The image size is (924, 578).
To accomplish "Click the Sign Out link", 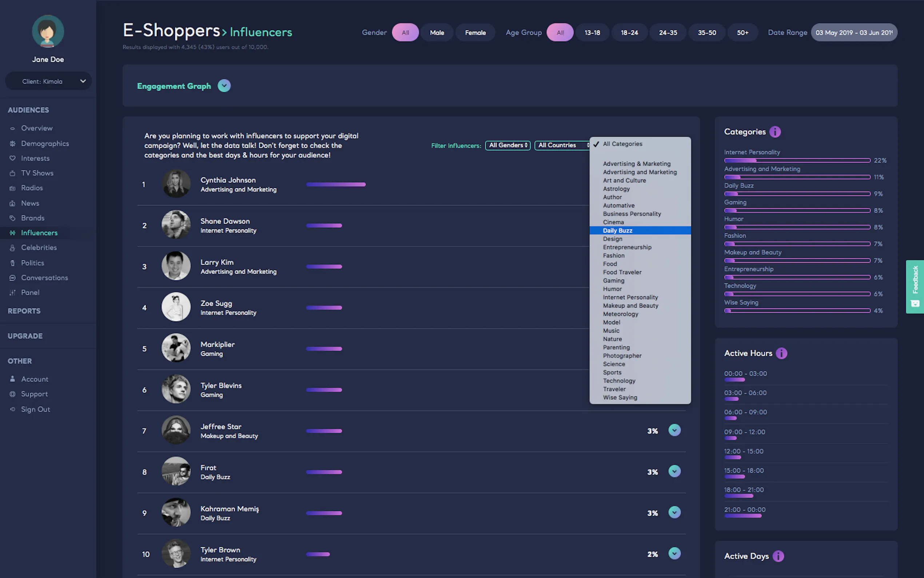I will click(x=35, y=409).
